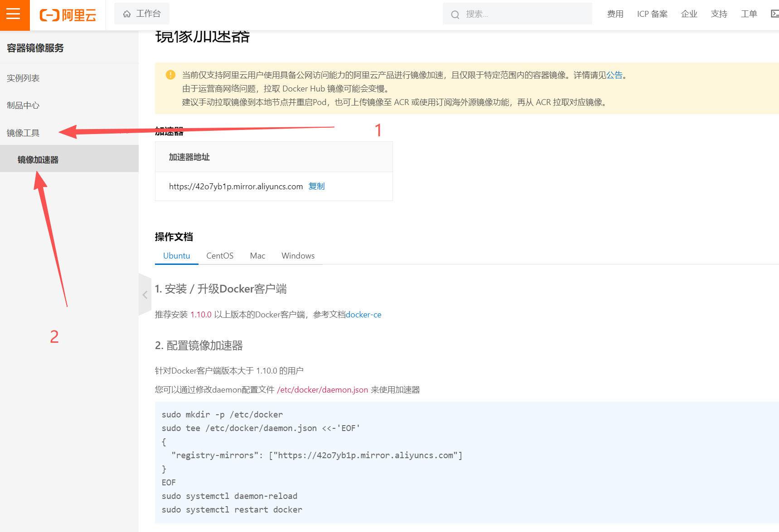Collapse the sidebar with the chevron handle
The width and height of the screenshot is (779, 532).
pyautogui.click(x=145, y=295)
